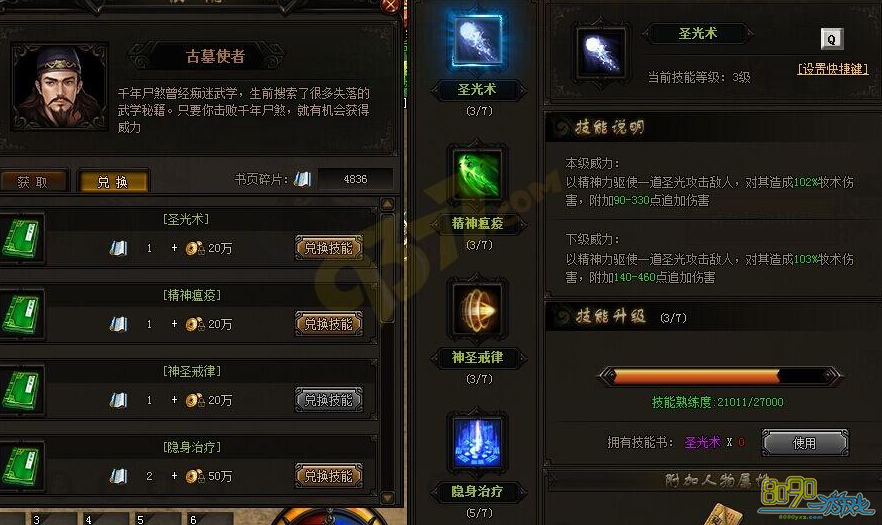Click the green skill book for 精神瘟疫
Screen dimensions: 882x525
tap(22, 315)
